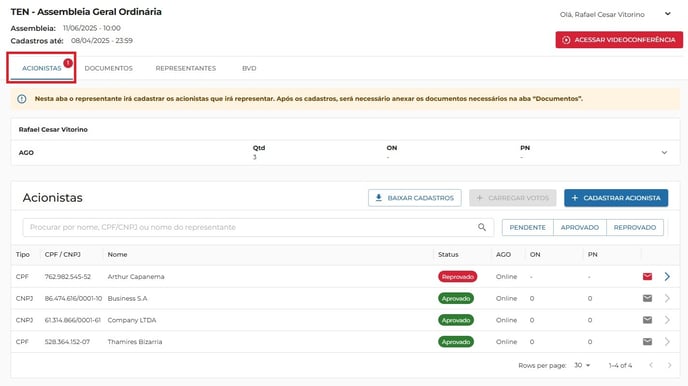Go to next page arrow
This screenshot has height=386, width=688.
click(x=669, y=365)
